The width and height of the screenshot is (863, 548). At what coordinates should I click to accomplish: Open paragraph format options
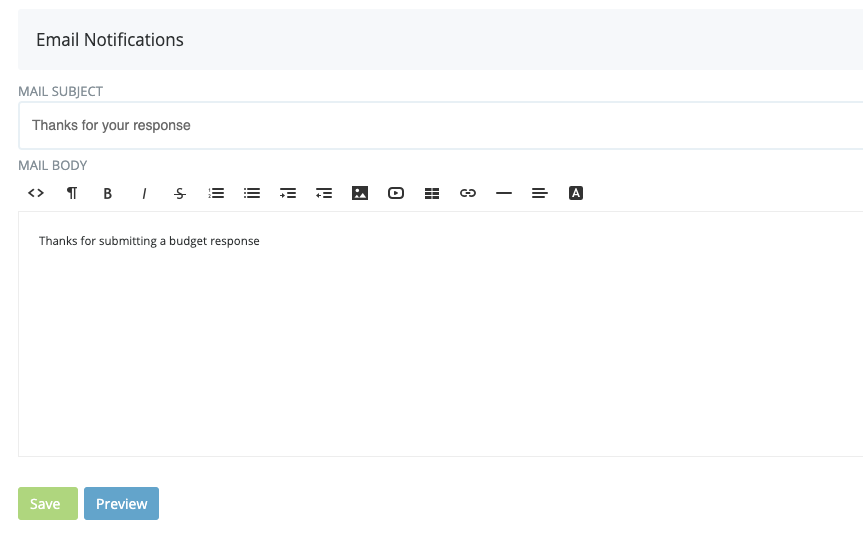pos(72,193)
